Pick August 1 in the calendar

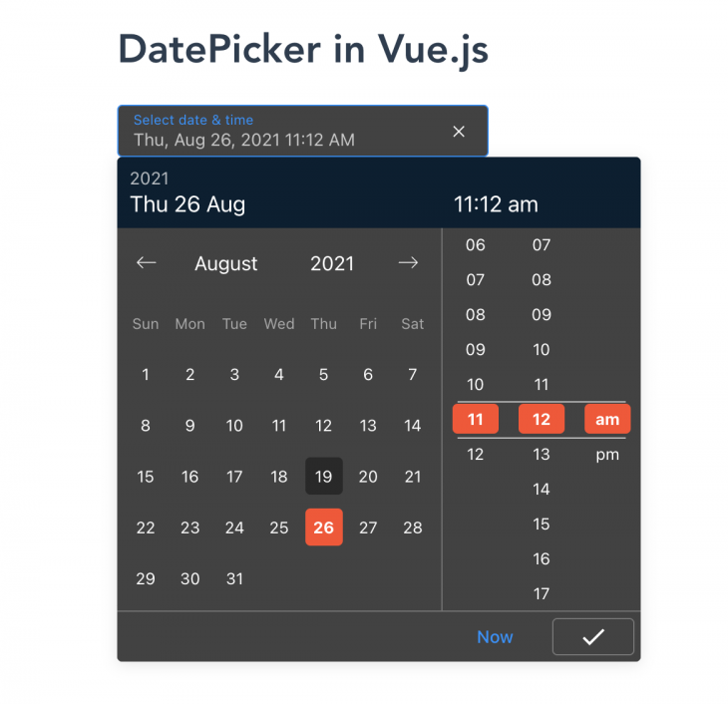tap(146, 374)
